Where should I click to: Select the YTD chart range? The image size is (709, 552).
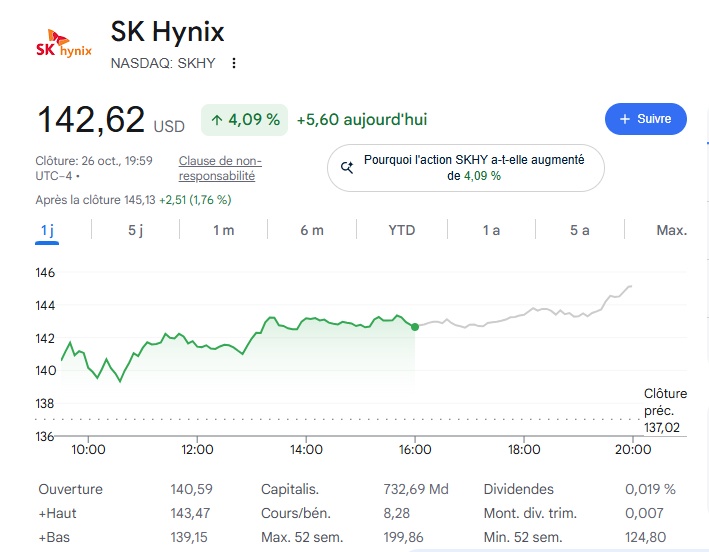(402, 231)
